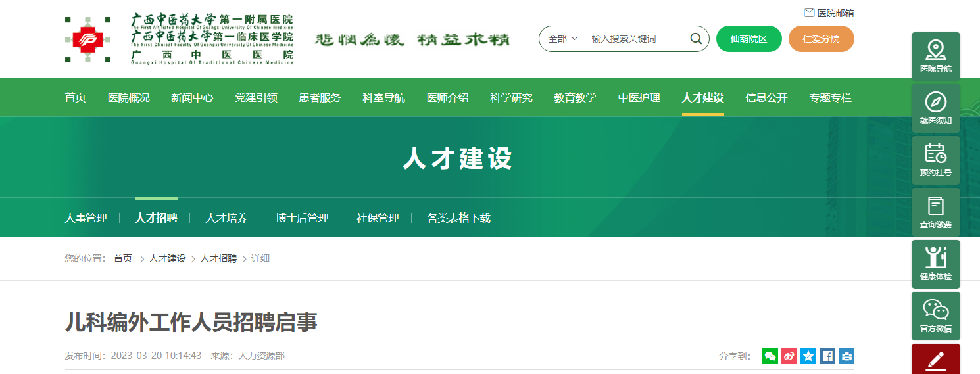Share article via Facebook icon

click(827, 356)
